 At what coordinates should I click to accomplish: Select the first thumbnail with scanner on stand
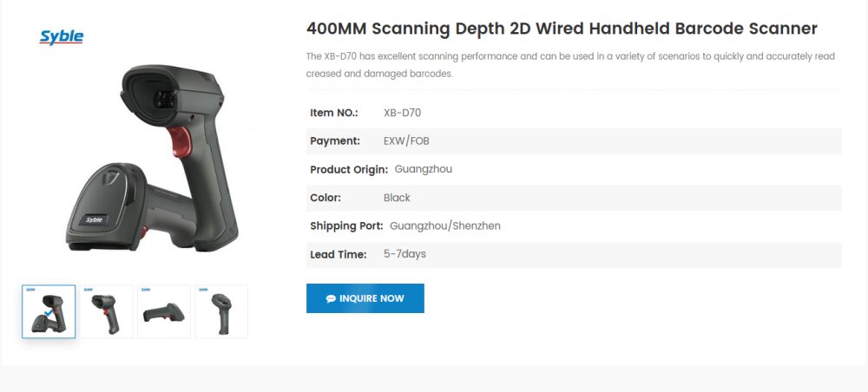pos(49,311)
